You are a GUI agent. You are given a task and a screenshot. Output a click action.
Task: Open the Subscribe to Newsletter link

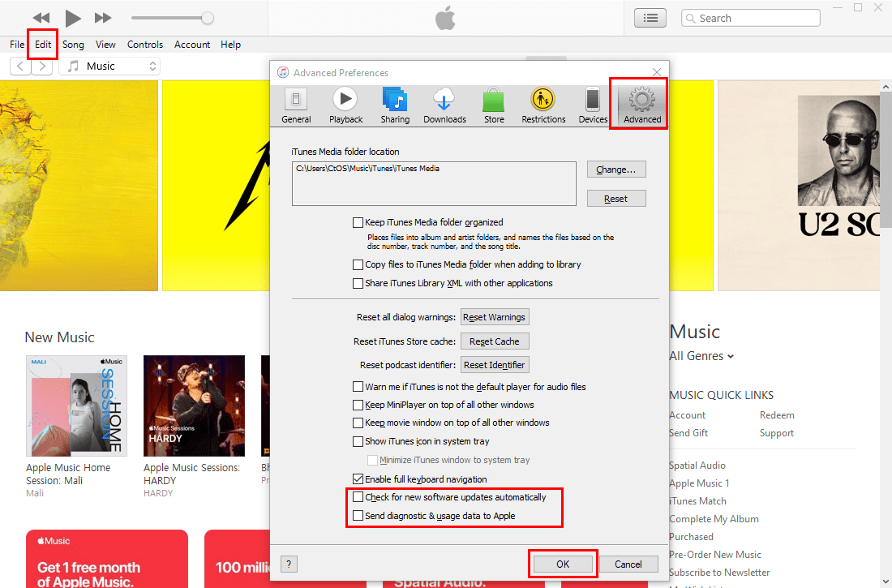click(719, 573)
